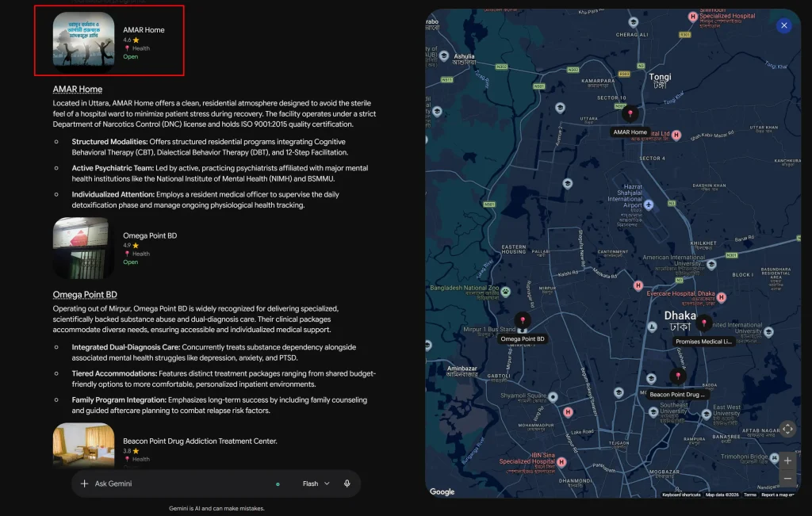Activate the microphone voice input icon

(x=347, y=484)
